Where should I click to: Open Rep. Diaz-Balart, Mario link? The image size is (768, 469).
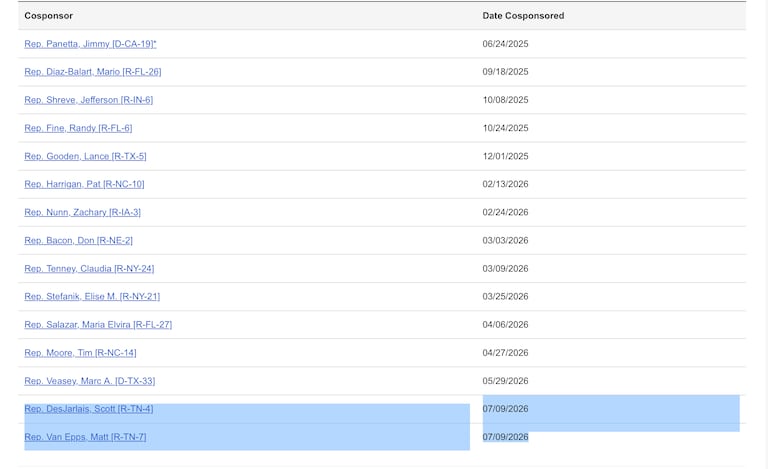pyautogui.click(x=93, y=72)
